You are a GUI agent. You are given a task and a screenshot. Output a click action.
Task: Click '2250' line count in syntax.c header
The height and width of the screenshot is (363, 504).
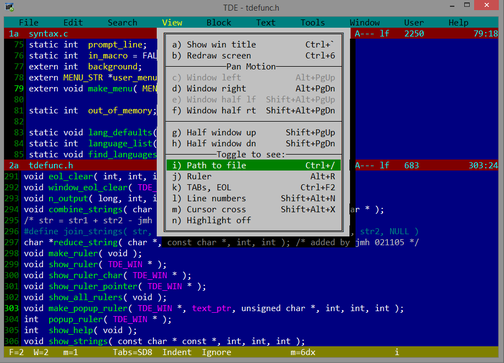pyautogui.click(x=414, y=34)
